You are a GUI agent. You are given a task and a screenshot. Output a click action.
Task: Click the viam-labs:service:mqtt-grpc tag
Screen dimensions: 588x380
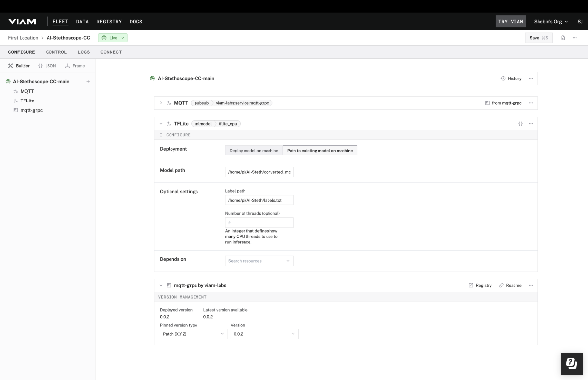pyautogui.click(x=243, y=103)
